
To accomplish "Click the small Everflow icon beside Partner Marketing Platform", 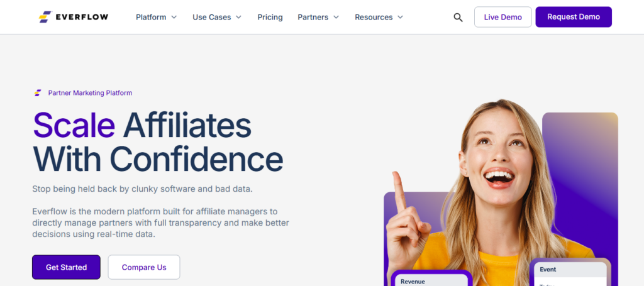I will tap(38, 93).
